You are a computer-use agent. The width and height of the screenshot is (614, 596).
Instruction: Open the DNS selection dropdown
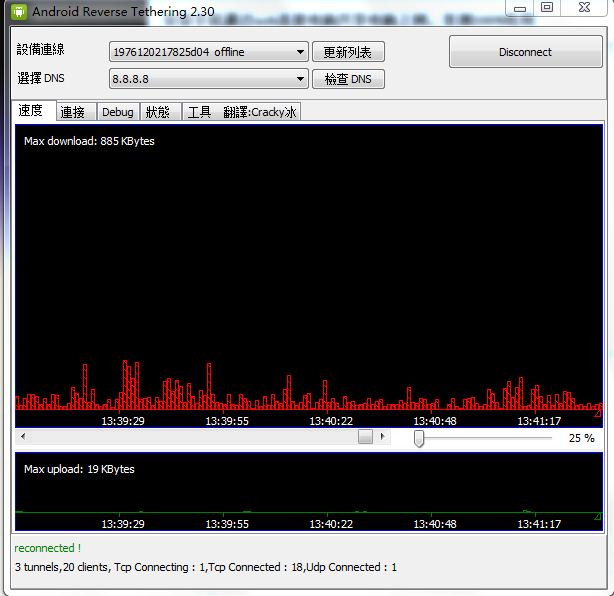click(x=209, y=79)
